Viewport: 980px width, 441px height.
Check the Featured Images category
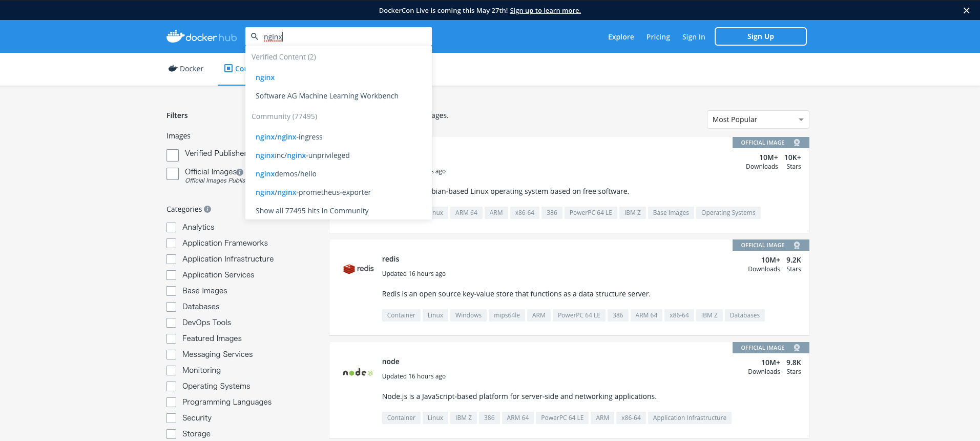coord(171,338)
